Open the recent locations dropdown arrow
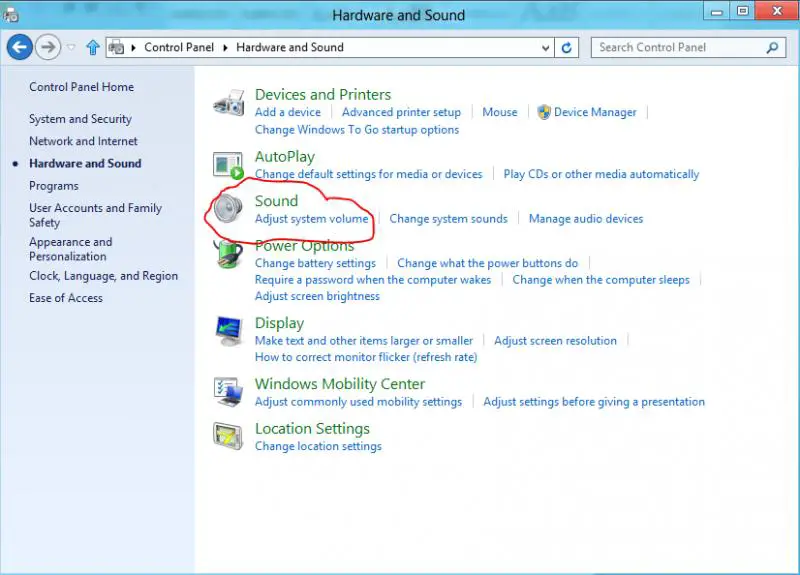The width and height of the screenshot is (800, 575). (x=71, y=47)
